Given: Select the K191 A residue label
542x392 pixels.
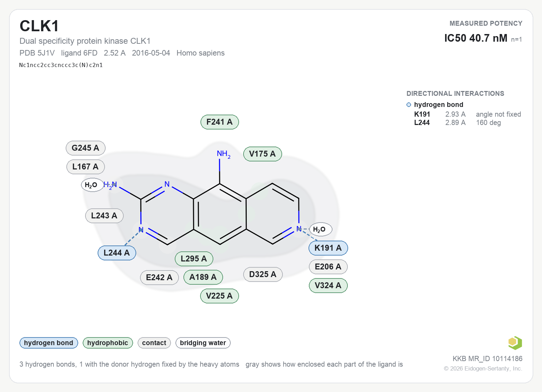Looking at the screenshot, I should (x=328, y=248).
